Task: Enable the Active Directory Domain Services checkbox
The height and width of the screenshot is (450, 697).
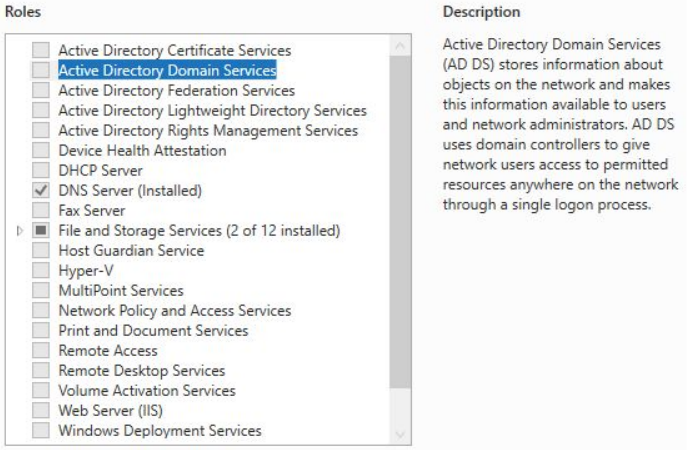Action: (x=40, y=70)
